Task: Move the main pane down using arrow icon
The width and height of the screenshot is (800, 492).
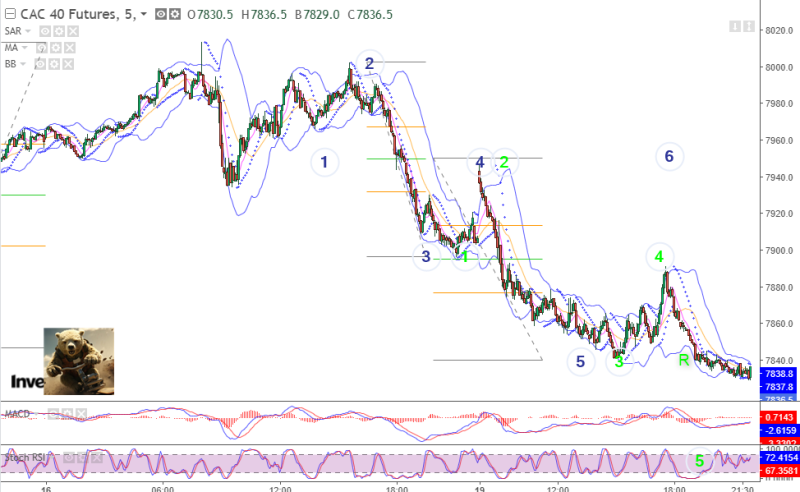Action: click(x=735, y=26)
